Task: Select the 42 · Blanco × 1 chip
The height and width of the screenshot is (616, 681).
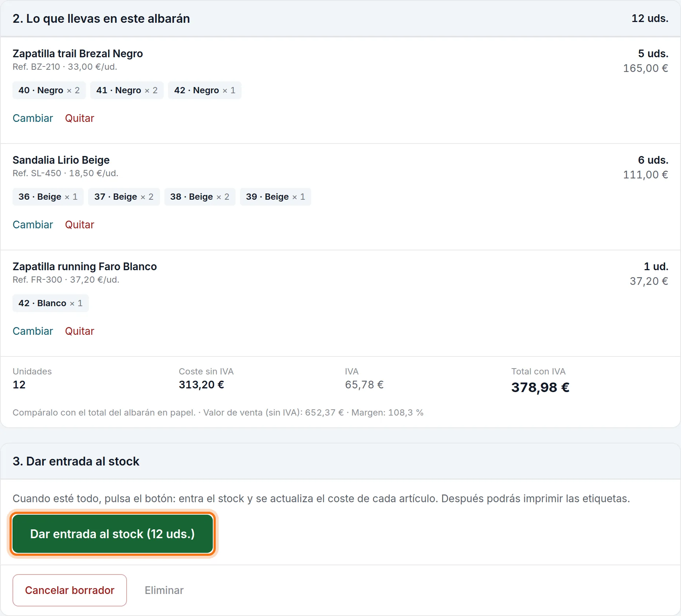Action: pos(51,303)
